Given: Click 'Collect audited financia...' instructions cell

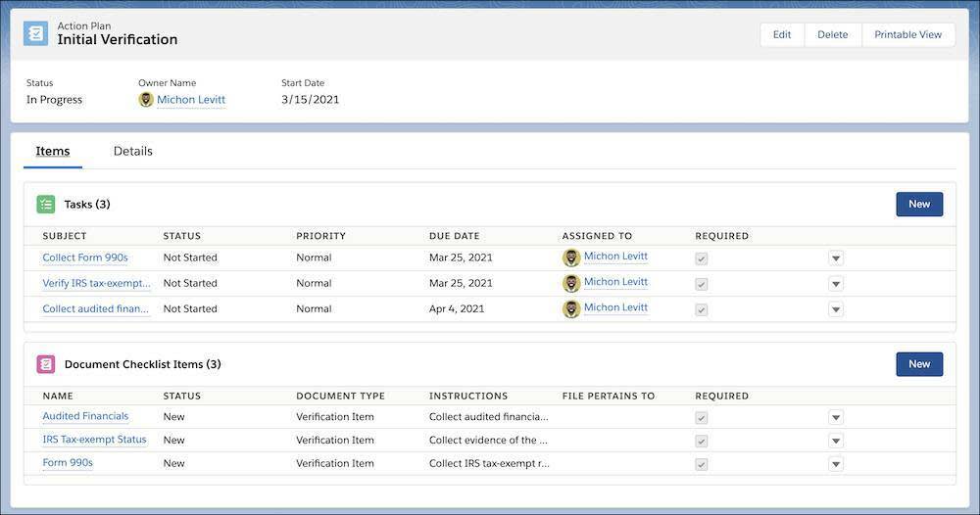Looking at the screenshot, I should tap(488, 416).
